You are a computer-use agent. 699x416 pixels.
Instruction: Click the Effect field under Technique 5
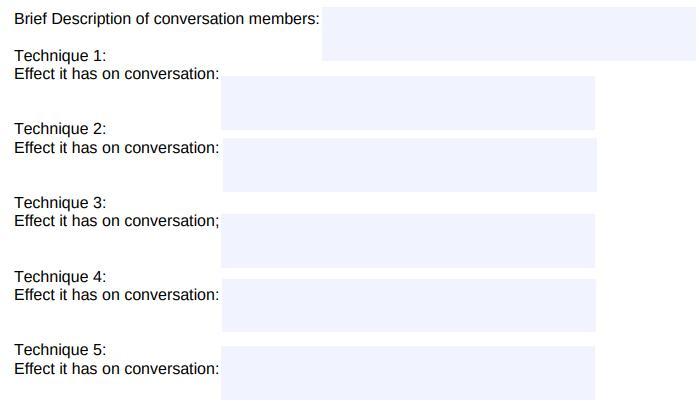(x=408, y=373)
